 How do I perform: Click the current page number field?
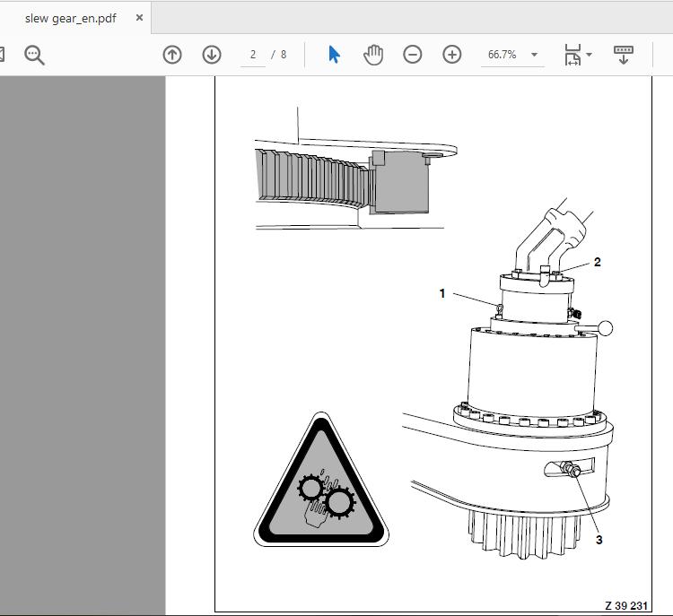click(x=253, y=55)
